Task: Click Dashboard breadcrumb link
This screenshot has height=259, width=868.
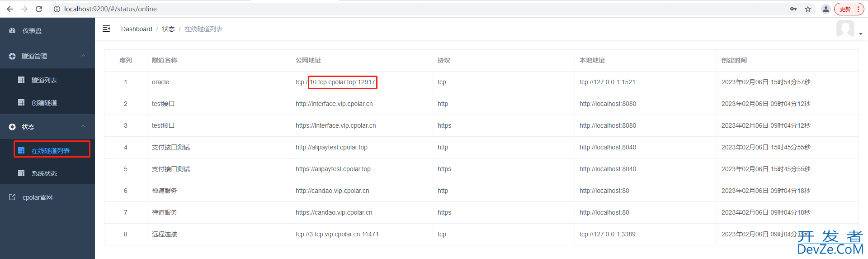Action: coord(137,29)
